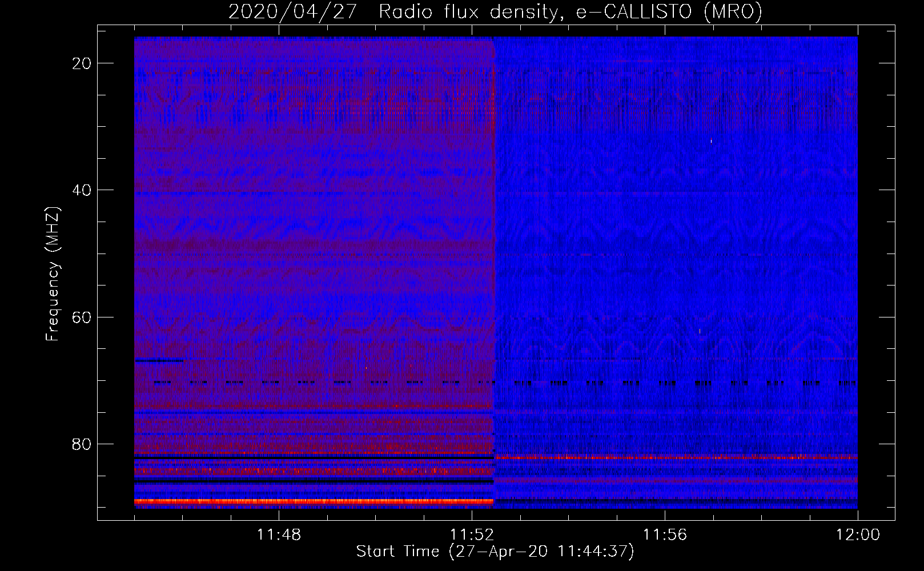Image resolution: width=924 pixels, height=571 pixels.
Task: Click the '12:00' time tick label
Action: click(x=858, y=535)
